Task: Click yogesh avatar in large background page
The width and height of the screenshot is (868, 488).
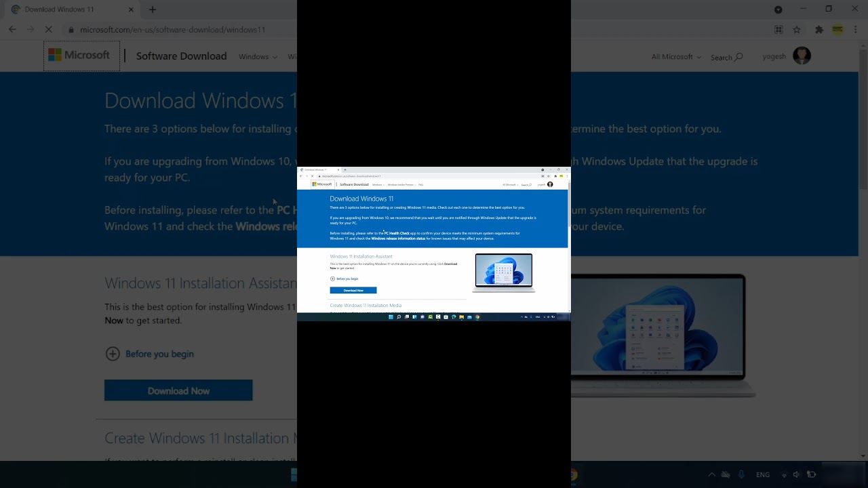Action: click(x=802, y=56)
